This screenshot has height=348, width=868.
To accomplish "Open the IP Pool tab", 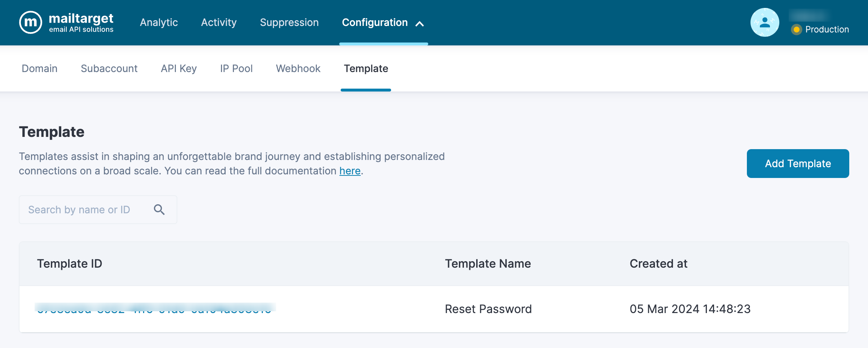I will pos(236,68).
